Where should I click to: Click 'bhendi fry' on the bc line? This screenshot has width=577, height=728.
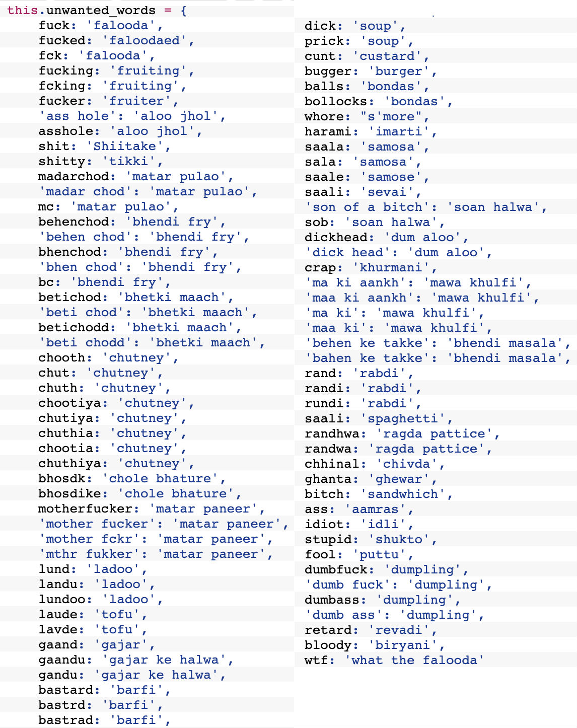tap(117, 282)
